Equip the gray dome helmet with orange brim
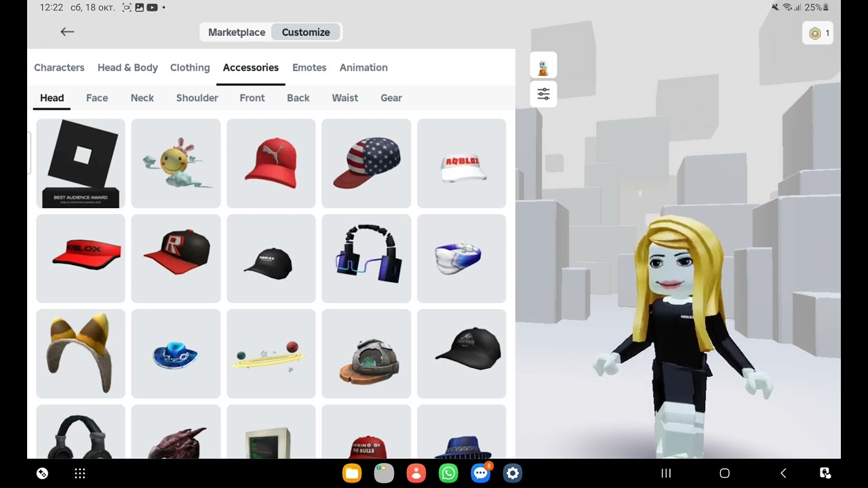 366,354
